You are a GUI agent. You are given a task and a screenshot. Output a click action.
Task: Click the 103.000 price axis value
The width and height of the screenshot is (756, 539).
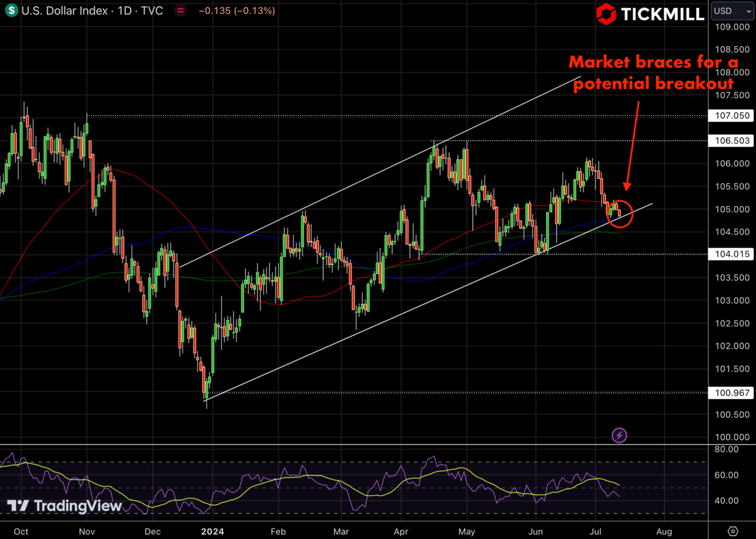(x=732, y=300)
